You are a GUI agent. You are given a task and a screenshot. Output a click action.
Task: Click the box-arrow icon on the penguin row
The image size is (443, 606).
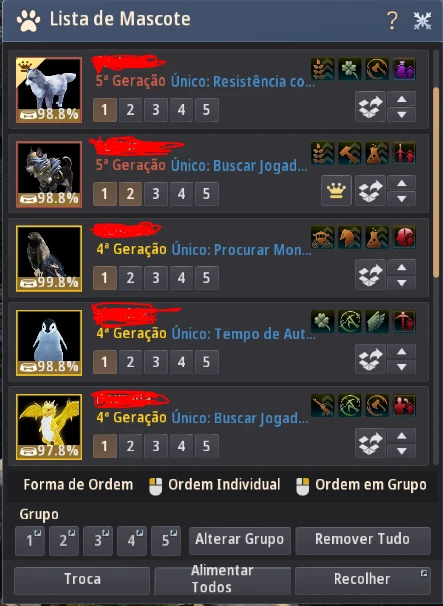[x=370, y=359]
